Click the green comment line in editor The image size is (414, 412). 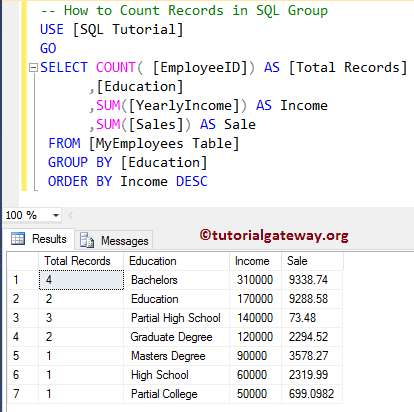coord(184,11)
